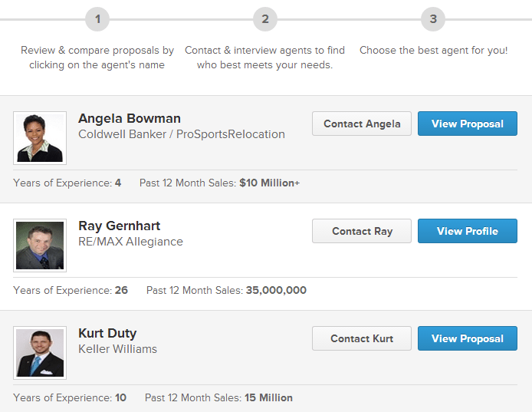Click the Angela Bowman name link
The image size is (532, 412).
(130, 118)
